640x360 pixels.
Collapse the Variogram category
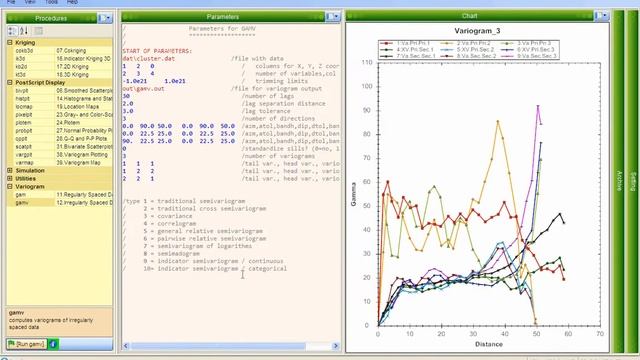point(10,187)
